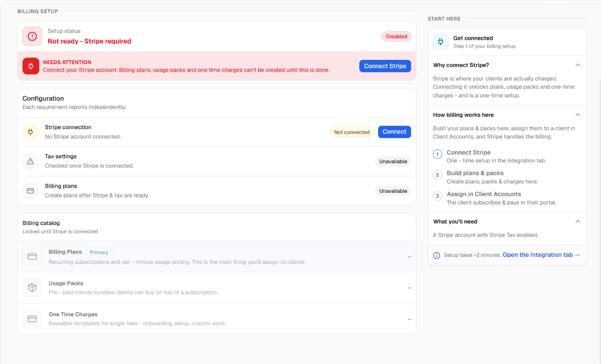Collapse the Why connect Stripe? section
This screenshot has width=601, height=364.
pos(578,65)
